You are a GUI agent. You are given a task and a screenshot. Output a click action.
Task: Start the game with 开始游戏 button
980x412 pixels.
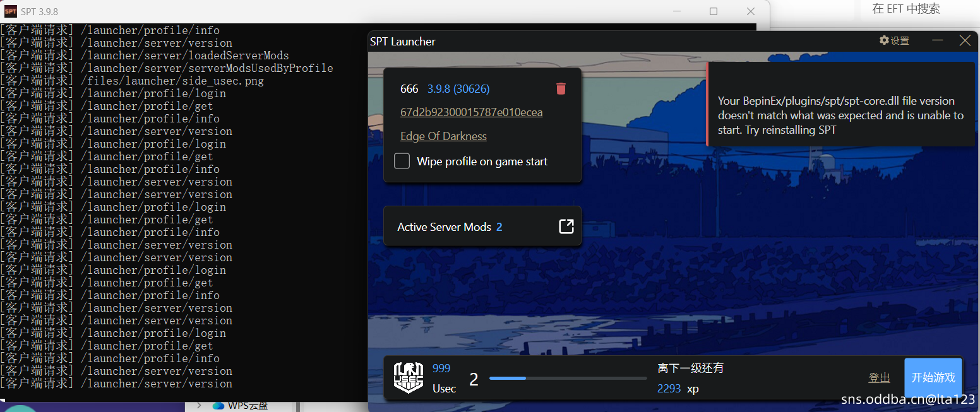click(933, 377)
